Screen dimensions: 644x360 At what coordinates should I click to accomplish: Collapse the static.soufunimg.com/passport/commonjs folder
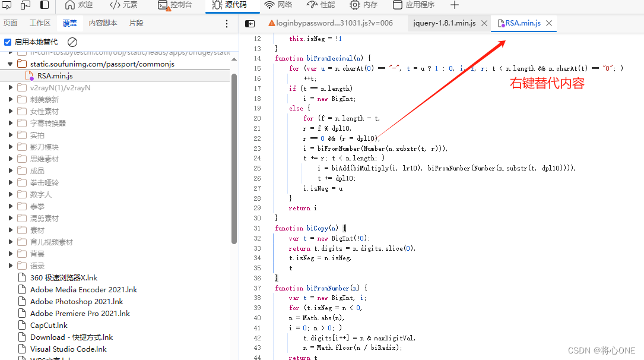tap(10, 64)
